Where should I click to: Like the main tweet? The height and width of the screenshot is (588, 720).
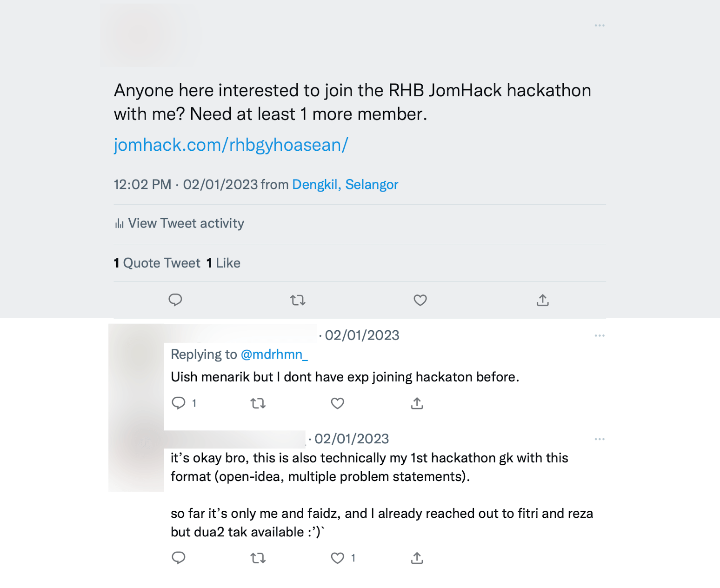point(420,300)
